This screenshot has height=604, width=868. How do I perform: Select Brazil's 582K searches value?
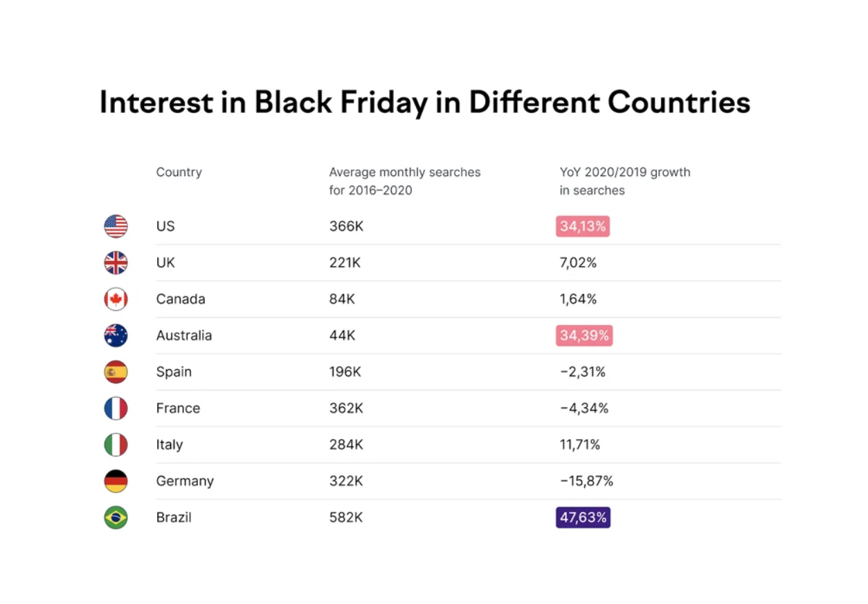tap(346, 517)
